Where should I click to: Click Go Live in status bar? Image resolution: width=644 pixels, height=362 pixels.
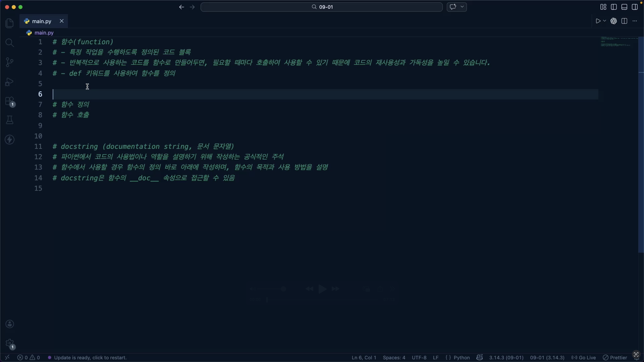click(x=584, y=358)
